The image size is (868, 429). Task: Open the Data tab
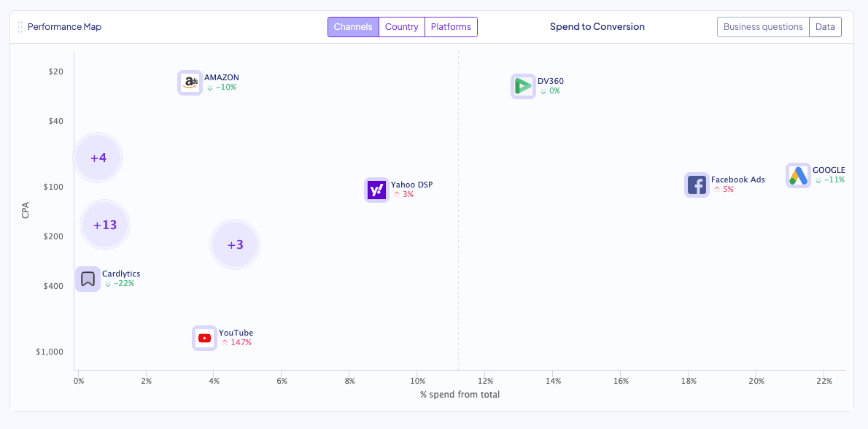825,27
